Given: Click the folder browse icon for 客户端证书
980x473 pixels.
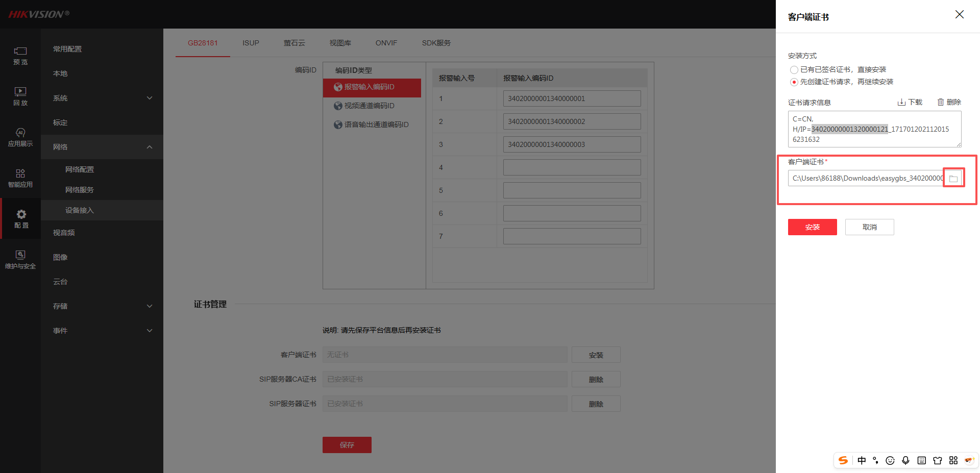Looking at the screenshot, I should (953, 179).
